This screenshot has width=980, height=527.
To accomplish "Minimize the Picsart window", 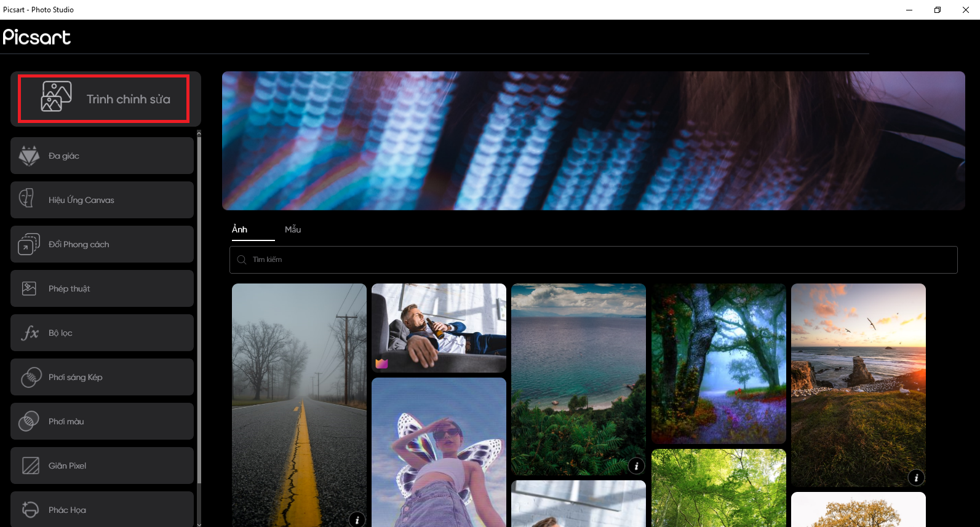I will (x=909, y=10).
